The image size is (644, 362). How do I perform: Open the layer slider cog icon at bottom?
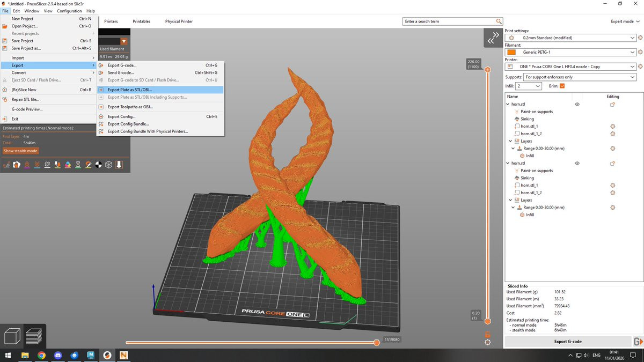click(x=487, y=342)
